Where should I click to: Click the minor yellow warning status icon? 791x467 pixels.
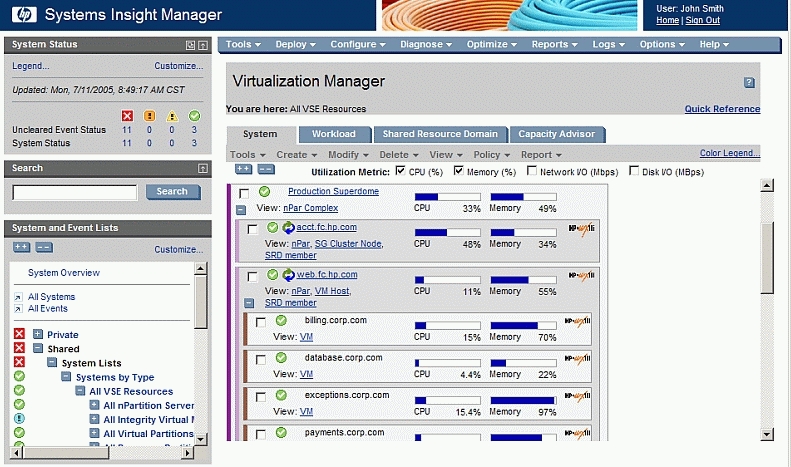(x=172, y=116)
